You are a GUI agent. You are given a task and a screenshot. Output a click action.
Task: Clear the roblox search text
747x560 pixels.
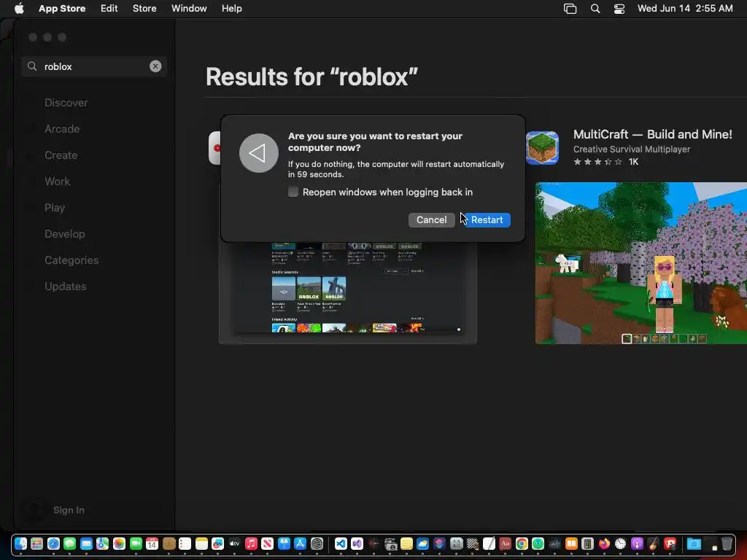coord(155,66)
